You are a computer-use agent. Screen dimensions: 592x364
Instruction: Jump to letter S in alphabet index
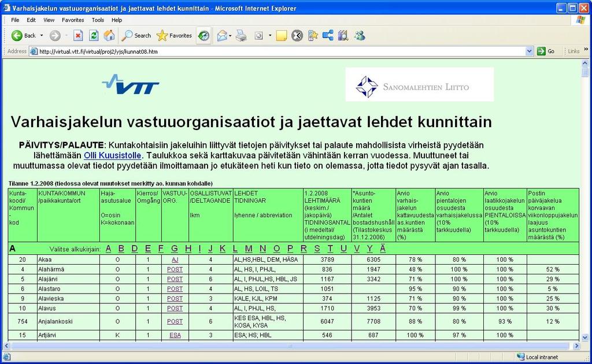click(x=317, y=248)
